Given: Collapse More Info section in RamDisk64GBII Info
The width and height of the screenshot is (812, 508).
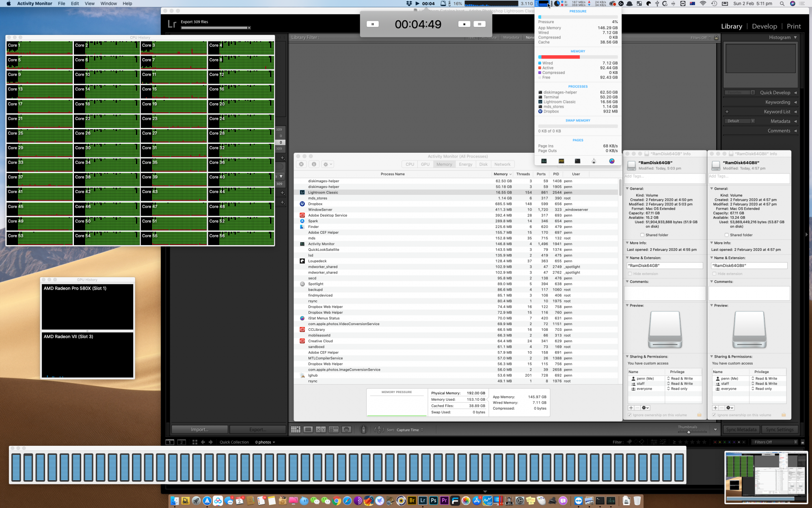Looking at the screenshot, I should pos(712,243).
